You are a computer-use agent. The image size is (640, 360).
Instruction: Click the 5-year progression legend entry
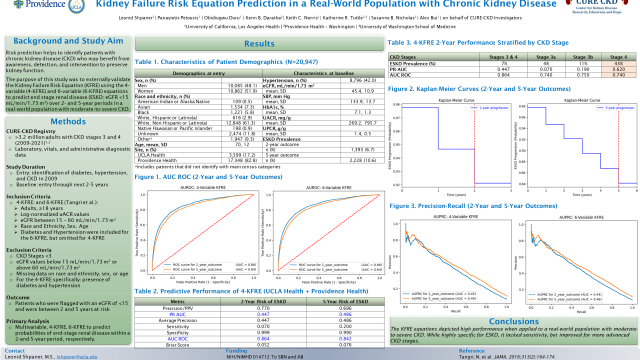click(616, 108)
